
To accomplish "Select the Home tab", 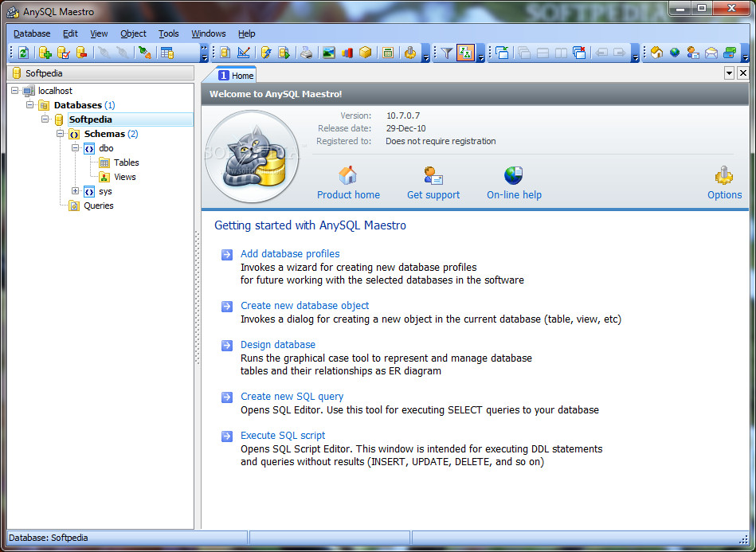I will pyautogui.click(x=236, y=75).
